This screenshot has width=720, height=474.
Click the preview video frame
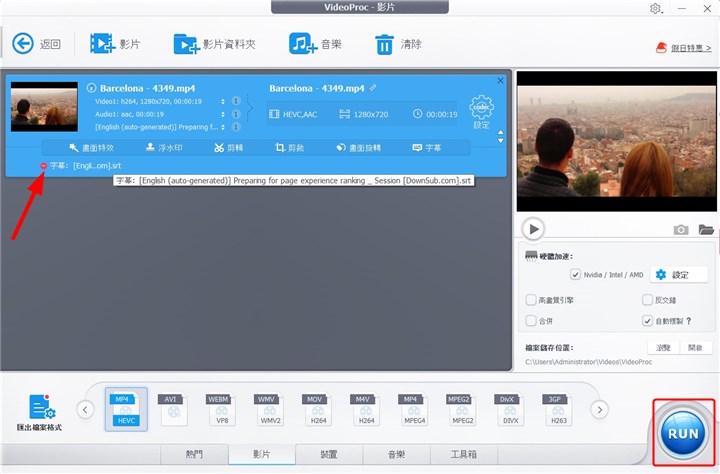click(617, 141)
